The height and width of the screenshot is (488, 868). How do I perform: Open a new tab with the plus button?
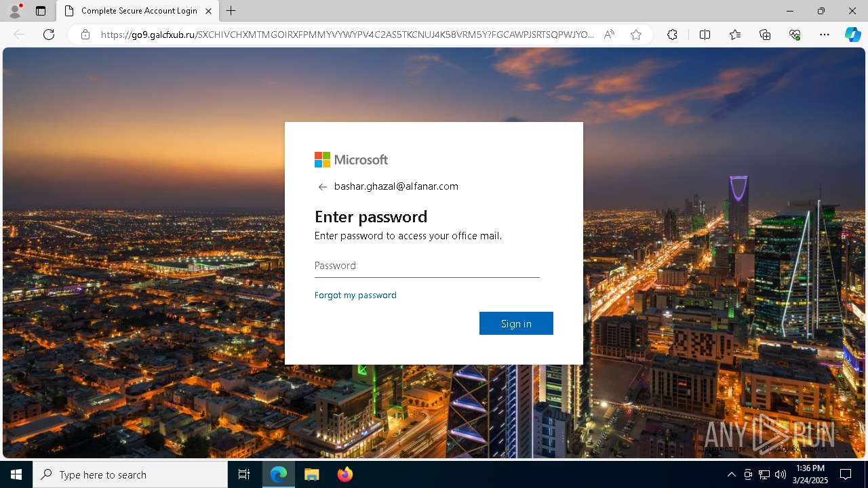point(231,11)
